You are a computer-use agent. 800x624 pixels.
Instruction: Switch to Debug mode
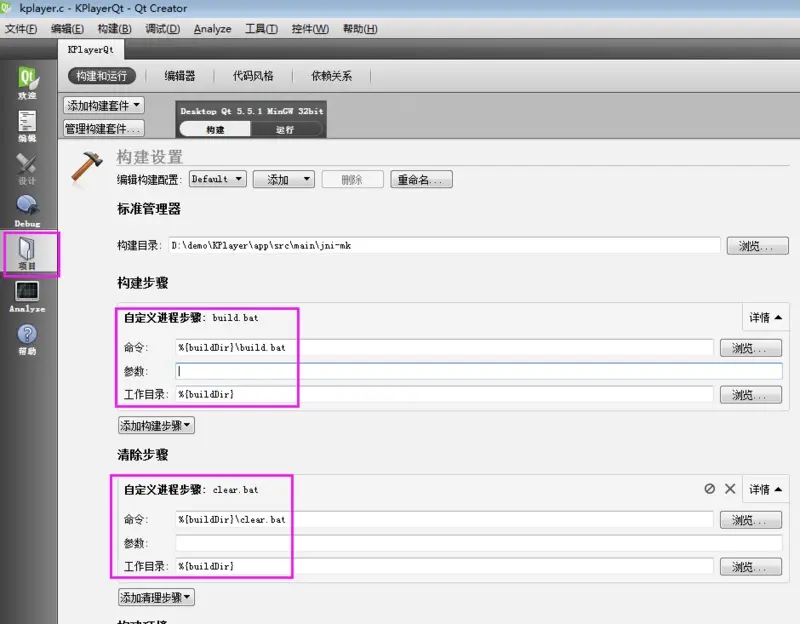pos(28,211)
